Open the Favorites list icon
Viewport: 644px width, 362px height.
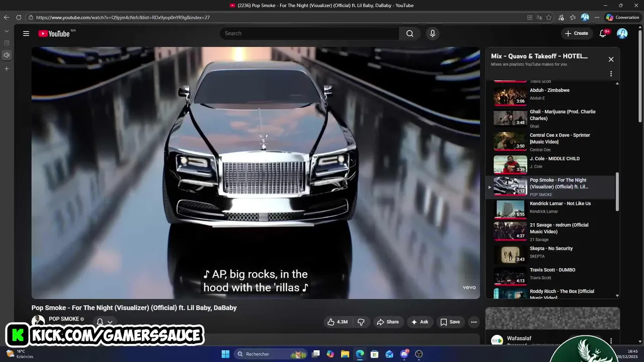tap(573, 17)
